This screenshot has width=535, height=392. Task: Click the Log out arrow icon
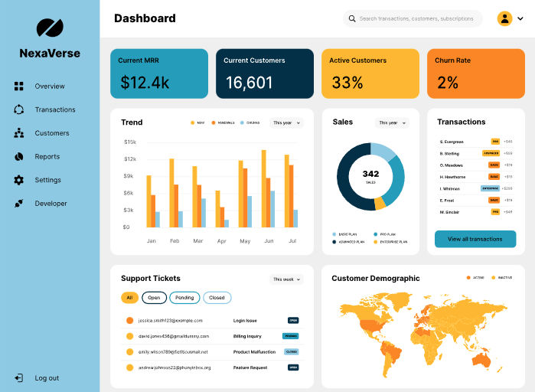pyautogui.click(x=19, y=377)
